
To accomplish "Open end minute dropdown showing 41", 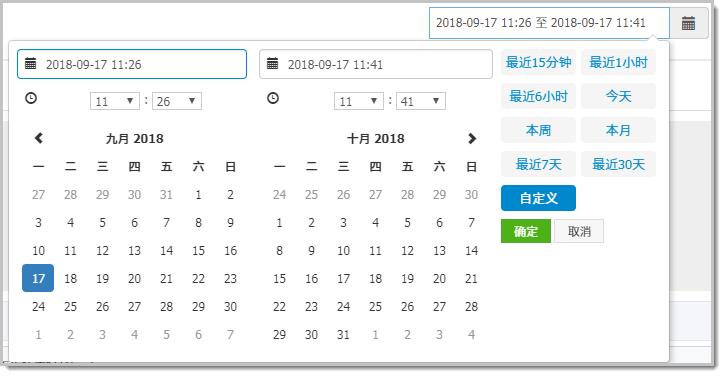I will 421,101.
